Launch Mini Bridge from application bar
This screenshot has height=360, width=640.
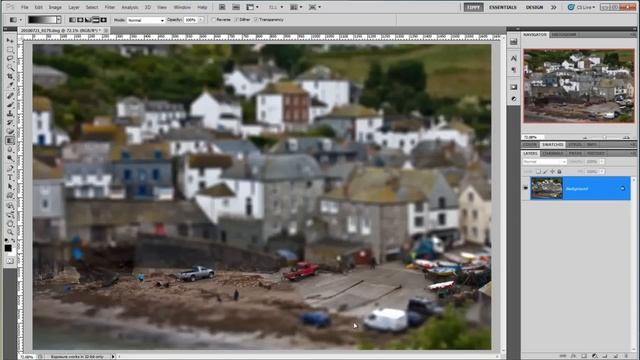click(x=236, y=7)
